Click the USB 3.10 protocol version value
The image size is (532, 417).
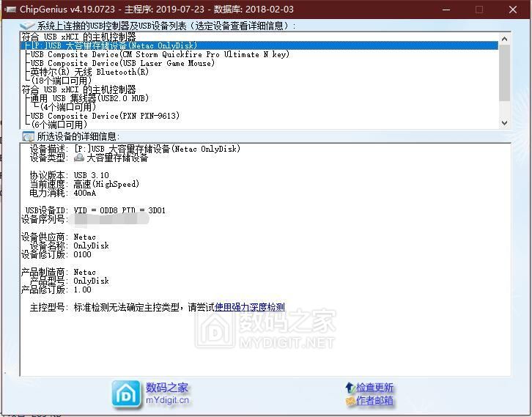(x=92, y=175)
